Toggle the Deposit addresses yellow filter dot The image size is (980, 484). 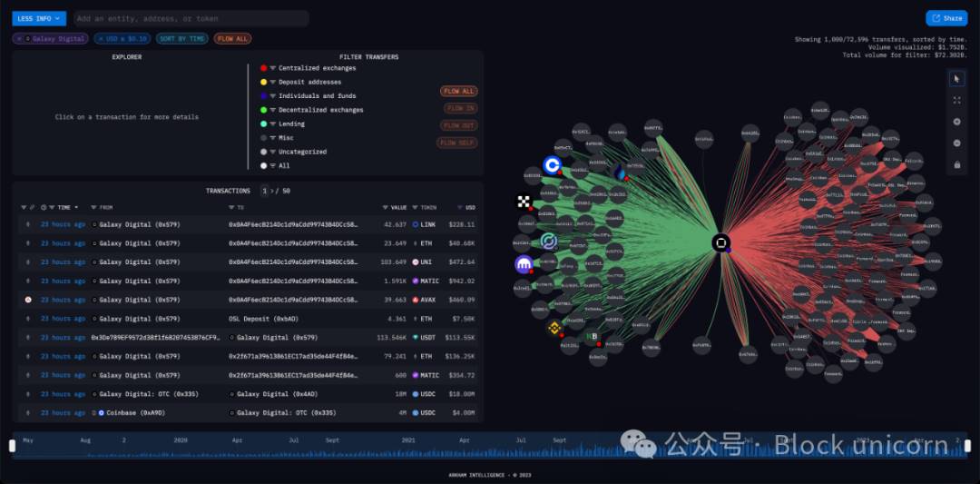click(x=263, y=82)
